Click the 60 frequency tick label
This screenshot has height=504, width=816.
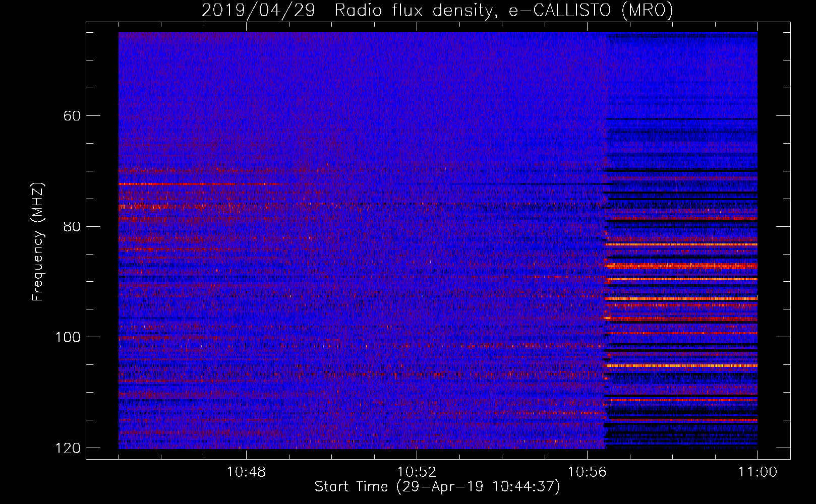[x=72, y=116]
